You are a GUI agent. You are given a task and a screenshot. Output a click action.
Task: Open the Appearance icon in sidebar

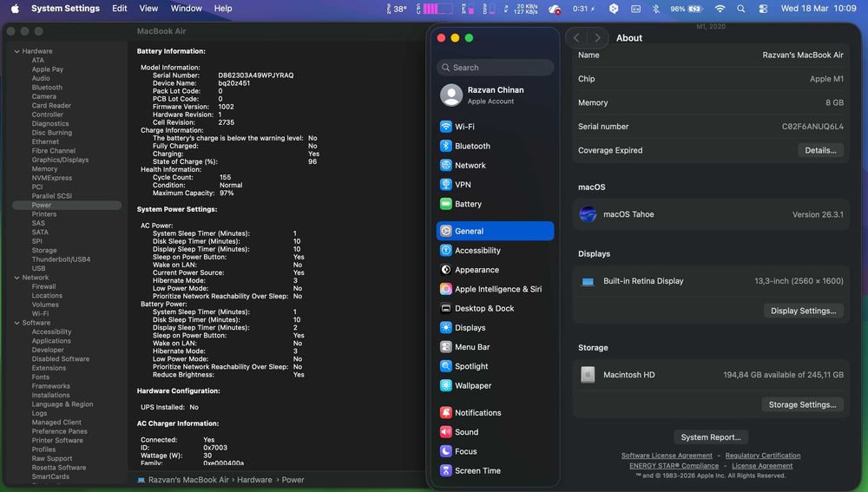click(445, 270)
